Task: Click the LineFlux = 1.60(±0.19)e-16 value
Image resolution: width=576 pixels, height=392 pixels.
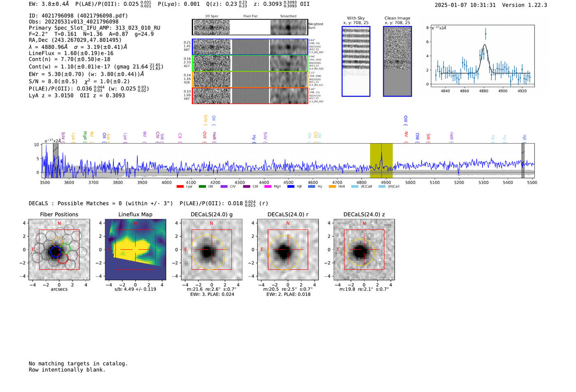Action: pyautogui.click(x=71, y=53)
